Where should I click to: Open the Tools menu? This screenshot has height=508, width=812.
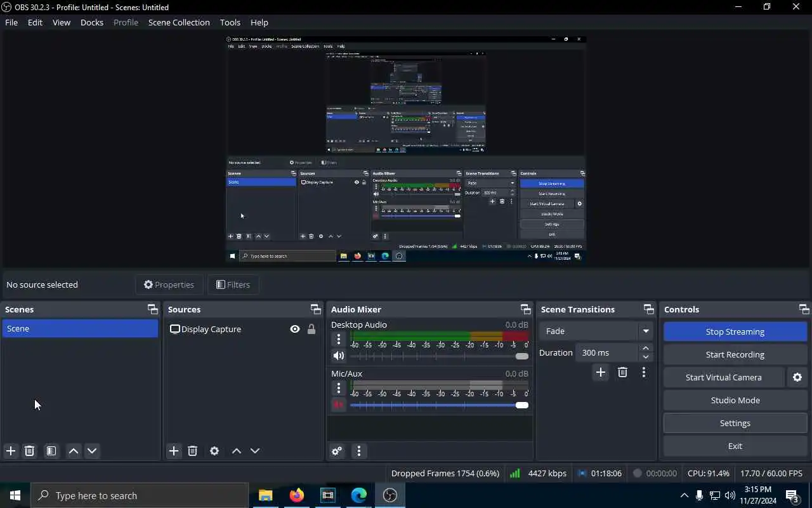(230, 22)
